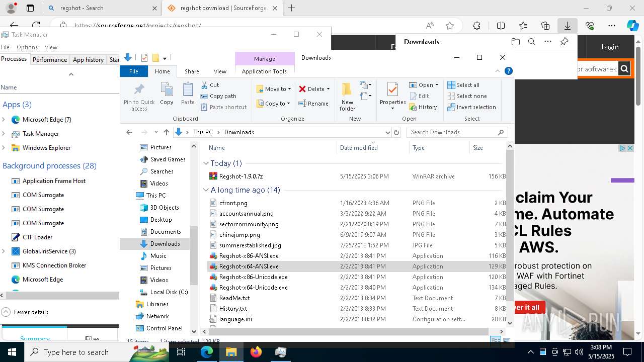Open Application Tools ribbon tab
This screenshot has height=362, width=644.
[x=264, y=71]
